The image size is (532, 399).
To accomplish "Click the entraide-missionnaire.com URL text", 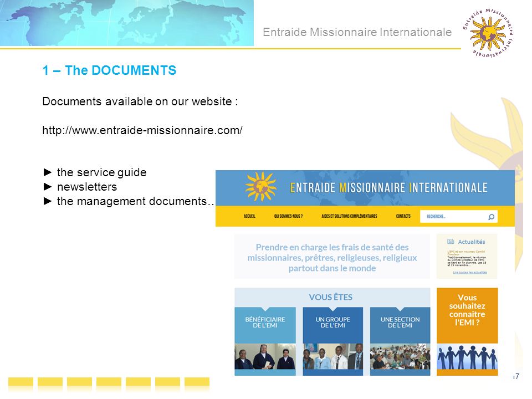I will pos(142,130).
